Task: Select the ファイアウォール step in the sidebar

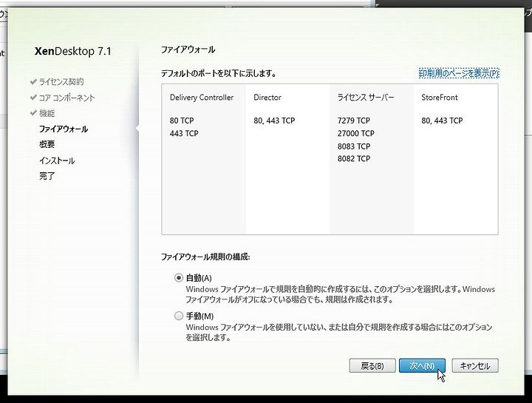Action: click(64, 129)
